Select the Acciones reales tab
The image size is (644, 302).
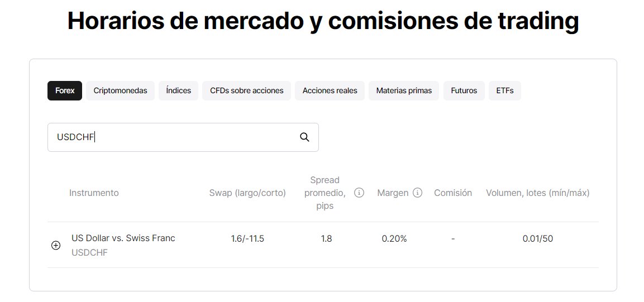click(330, 90)
